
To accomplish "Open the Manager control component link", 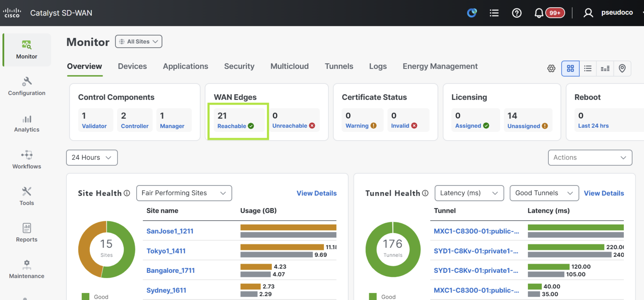I will coord(172,126).
